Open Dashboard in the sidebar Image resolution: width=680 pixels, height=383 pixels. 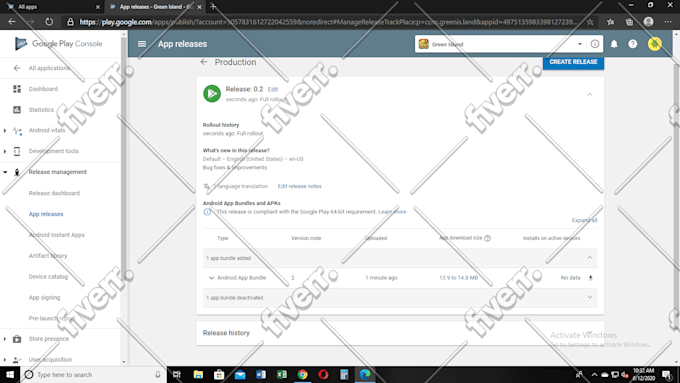coord(43,89)
